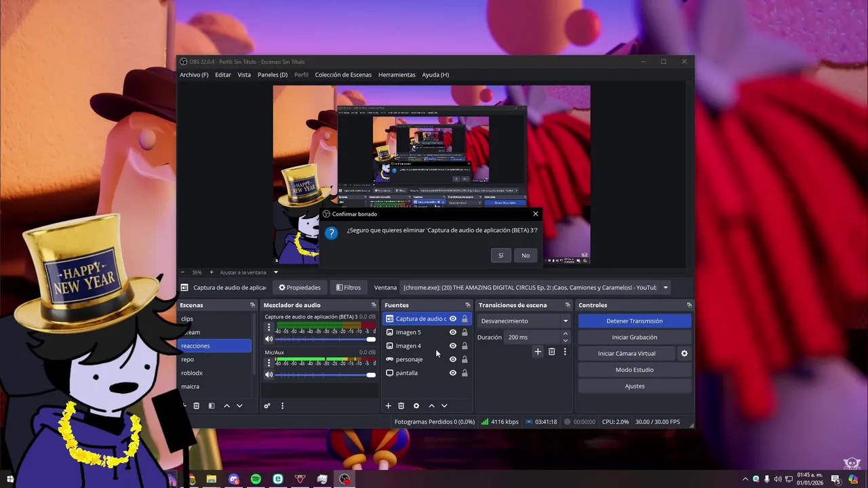This screenshot has width=868, height=488.
Task: Move scene down in Escenas panel
Action: point(239,406)
